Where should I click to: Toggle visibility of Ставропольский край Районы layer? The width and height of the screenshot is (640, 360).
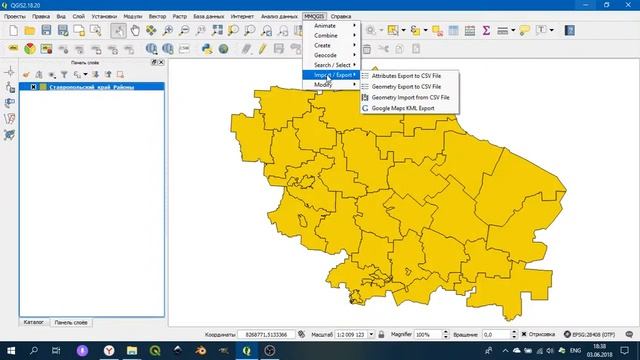pyautogui.click(x=33, y=87)
